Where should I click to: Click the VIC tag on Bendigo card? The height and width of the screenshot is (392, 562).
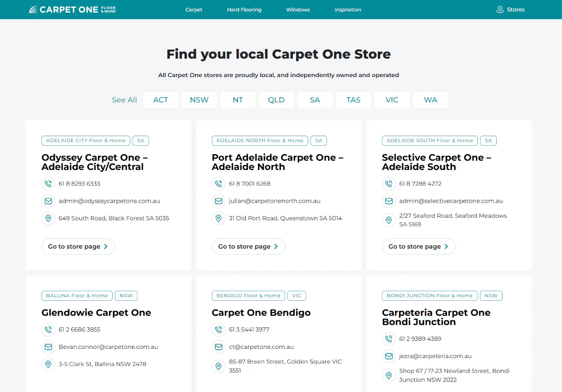tap(297, 296)
